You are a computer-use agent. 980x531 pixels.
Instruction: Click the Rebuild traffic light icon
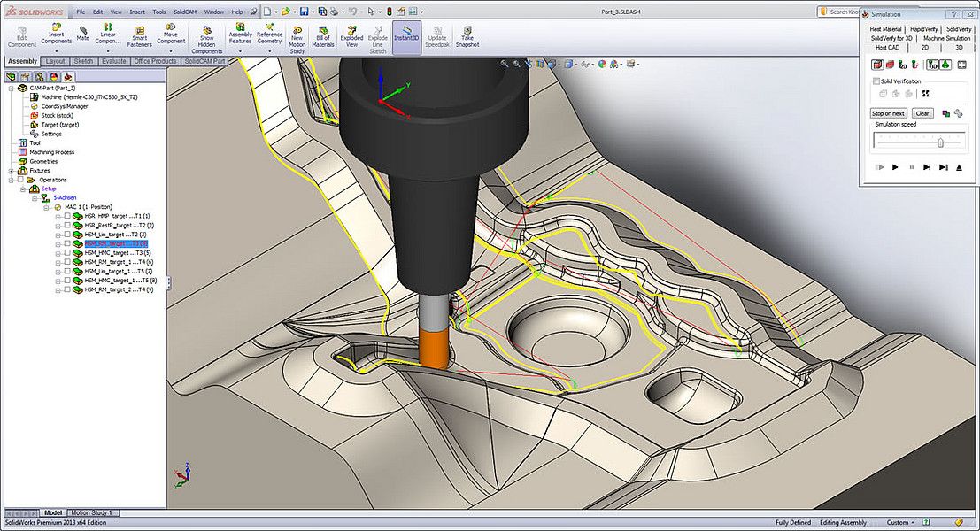pyautogui.click(x=390, y=12)
